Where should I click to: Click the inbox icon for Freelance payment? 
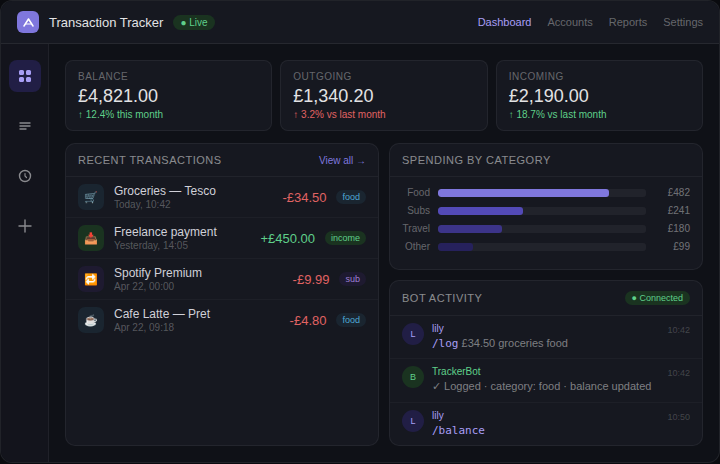(91, 238)
